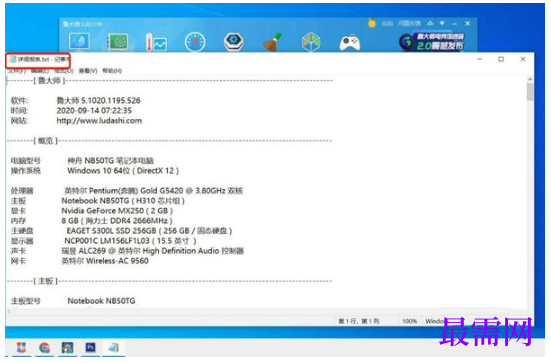This screenshot has width=551, height=363.
Task: Open the View (查看) menu in Notepad
Action: [x=87, y=71]
